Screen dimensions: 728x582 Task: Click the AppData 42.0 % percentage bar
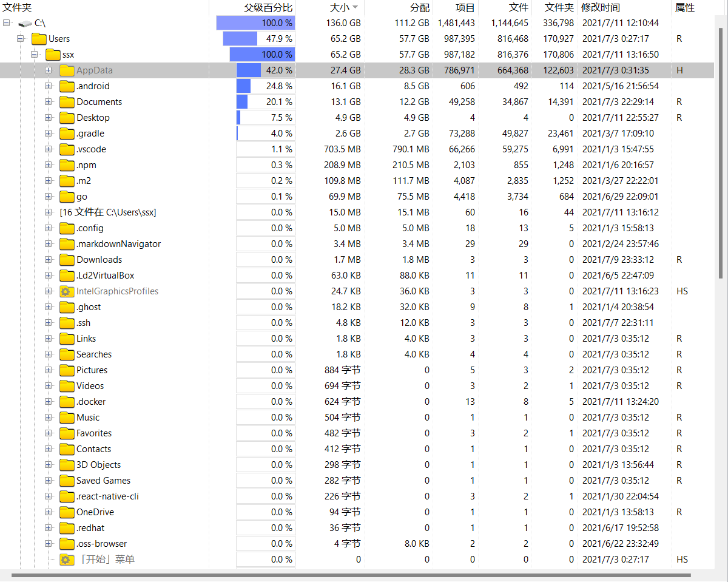click(x=265, y=70)
